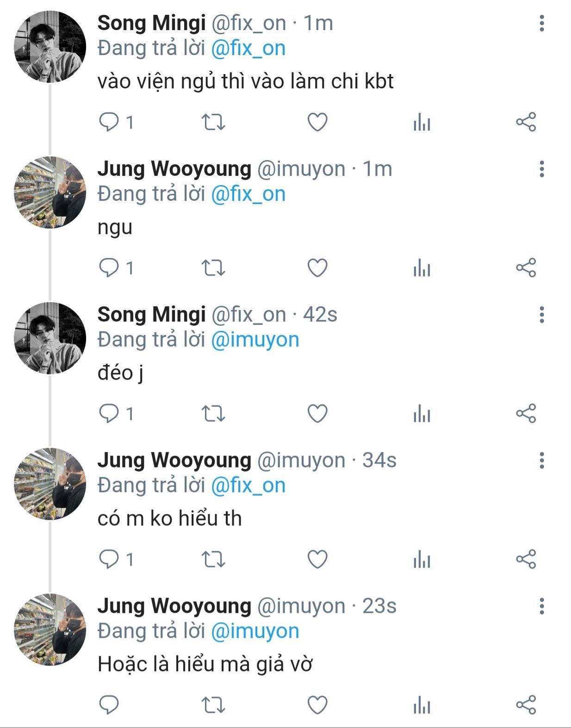Retweet the "đéo j" tweet
571x728 pixels.
pyautogui.click(x=213, y=414)
